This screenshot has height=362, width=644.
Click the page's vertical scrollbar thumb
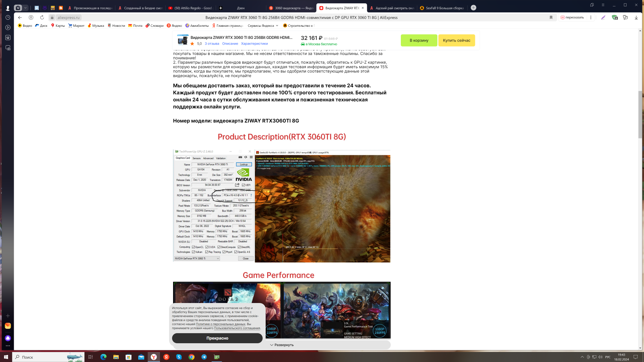(x=640, y=114)
